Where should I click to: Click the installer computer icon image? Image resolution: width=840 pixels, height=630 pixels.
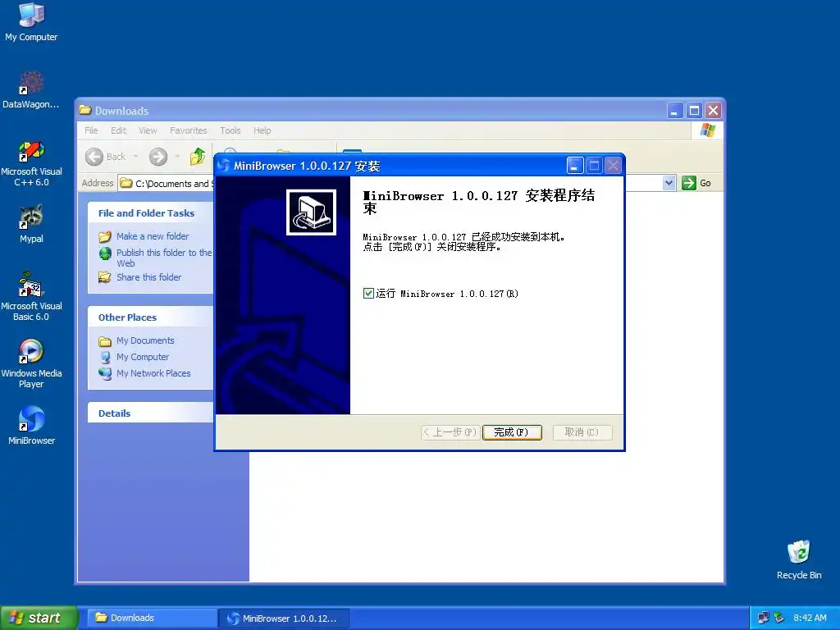[311, 212]
